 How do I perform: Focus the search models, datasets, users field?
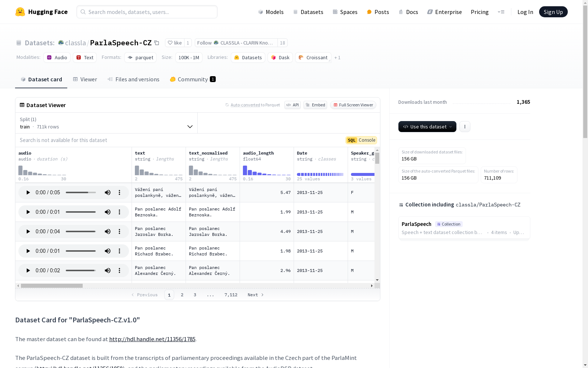(147, 12)
